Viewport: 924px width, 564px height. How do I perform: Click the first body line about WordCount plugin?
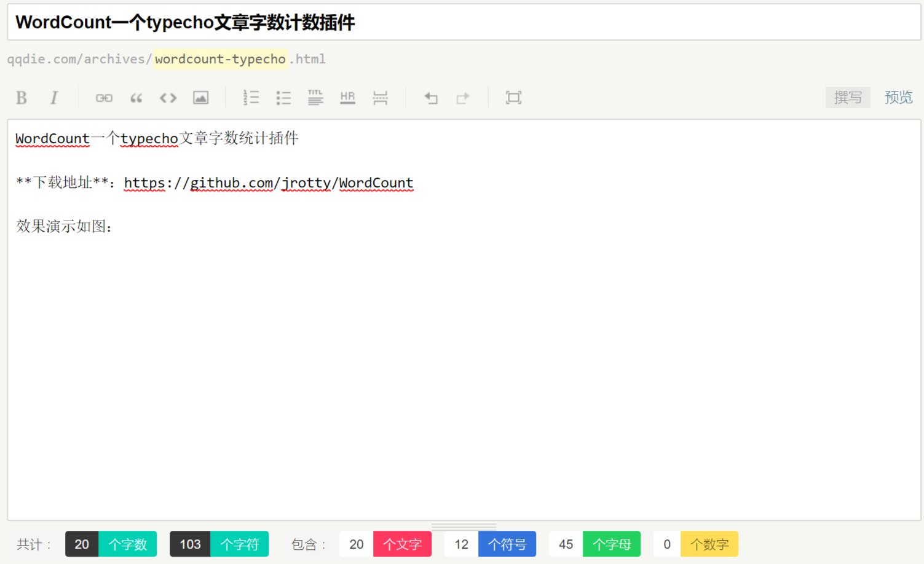click(x=157, y=138)
